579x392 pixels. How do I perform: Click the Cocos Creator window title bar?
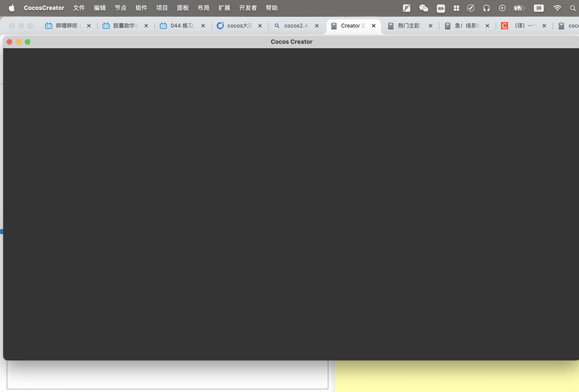(x=291, y=42)
